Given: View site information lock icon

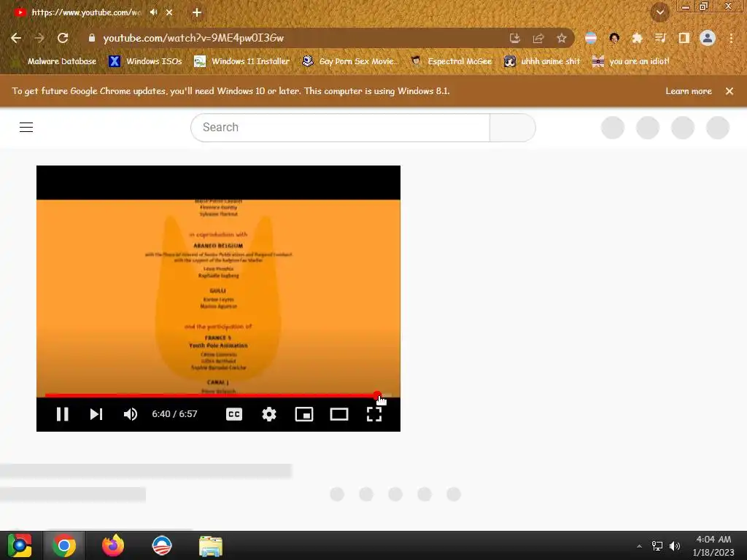Looking at the screenshot, I should pos(92,38).
